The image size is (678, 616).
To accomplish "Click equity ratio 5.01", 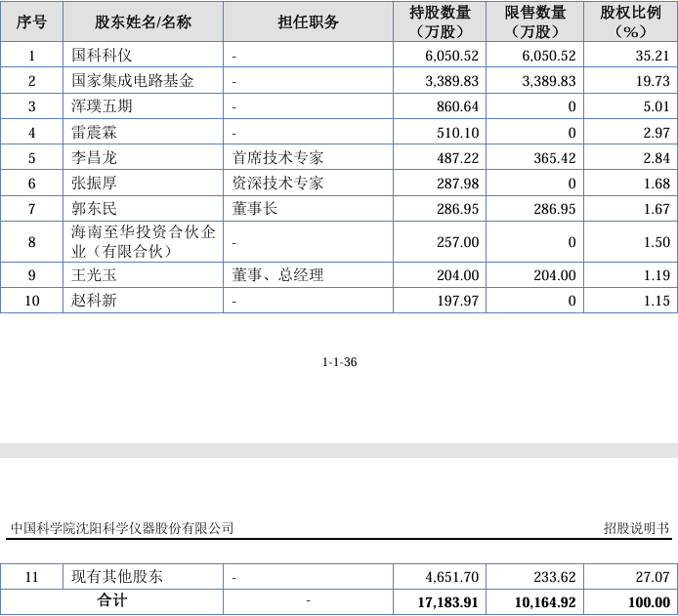I will tap(657, 106).
